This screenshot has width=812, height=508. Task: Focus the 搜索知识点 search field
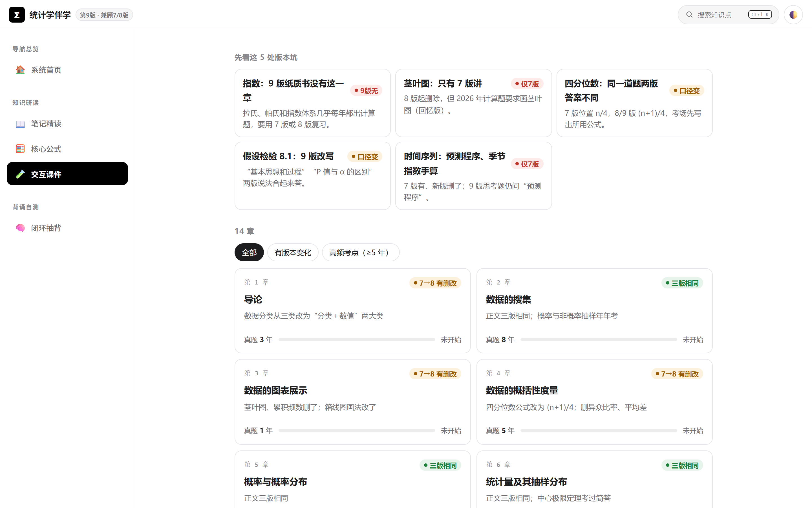[728, 15]
